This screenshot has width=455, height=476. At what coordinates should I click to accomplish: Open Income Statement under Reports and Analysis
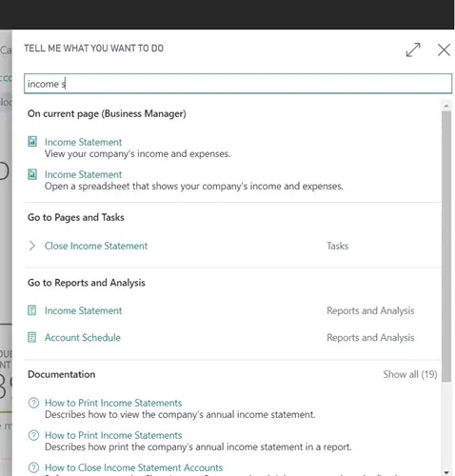(x=83, y=310)
